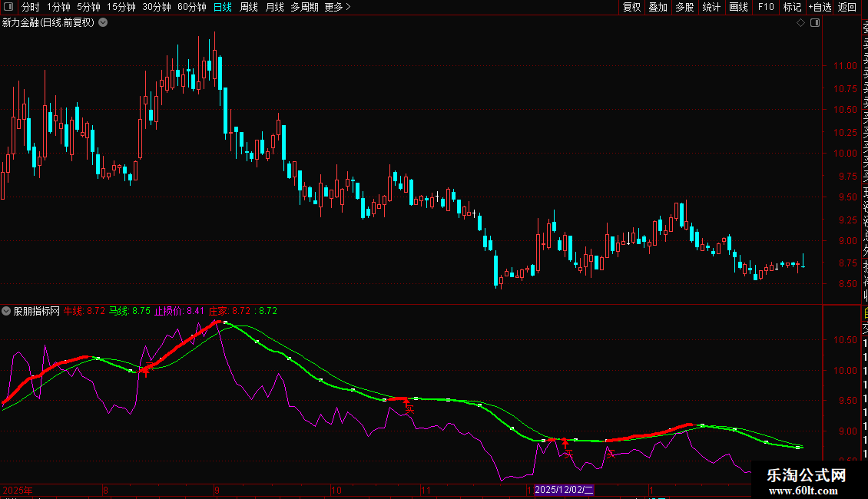Screen dimensions: 868x499
Task: Click the 标记 mark button
Action: pyautogui.click(x=792, y=7)
